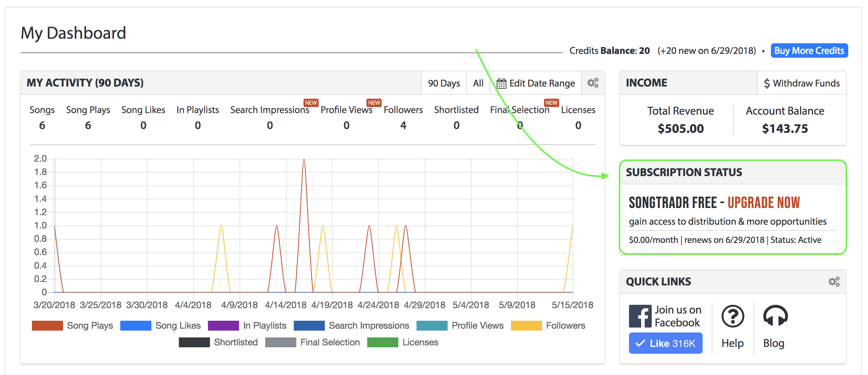The image size is (868, 375).
Task: Toggle Followers legend yellow swatch
Action: pyautogui.click(x=527, y=326)
